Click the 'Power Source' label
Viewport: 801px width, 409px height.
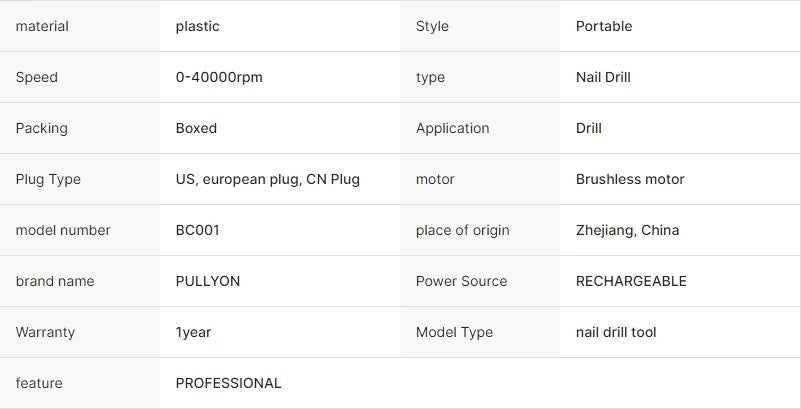[461, 281]
